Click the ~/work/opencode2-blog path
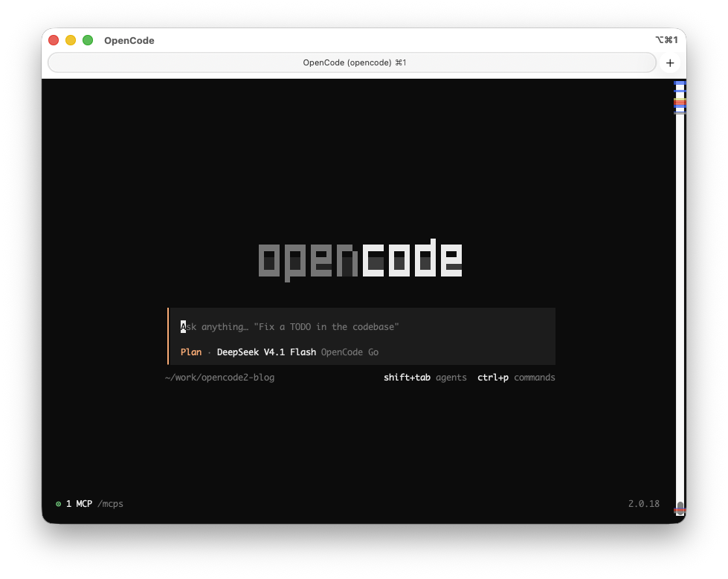 point(219,377)
